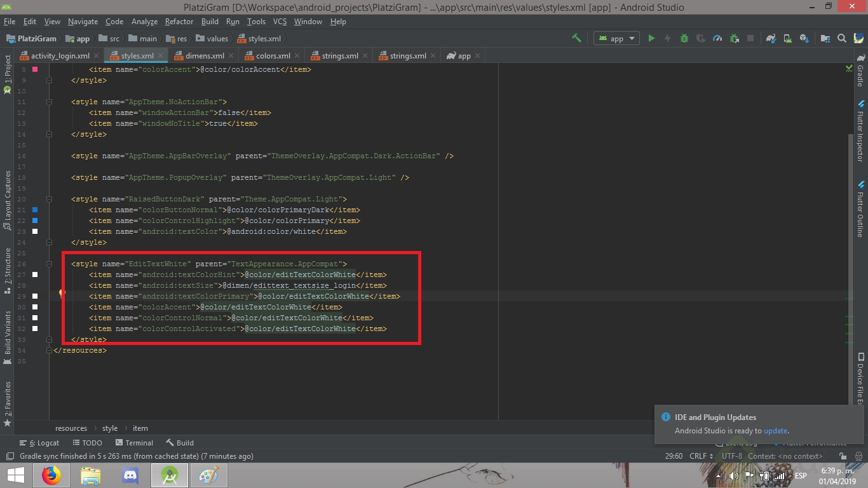Toggle tool window buttons in status bar corner

coord(10,456)
